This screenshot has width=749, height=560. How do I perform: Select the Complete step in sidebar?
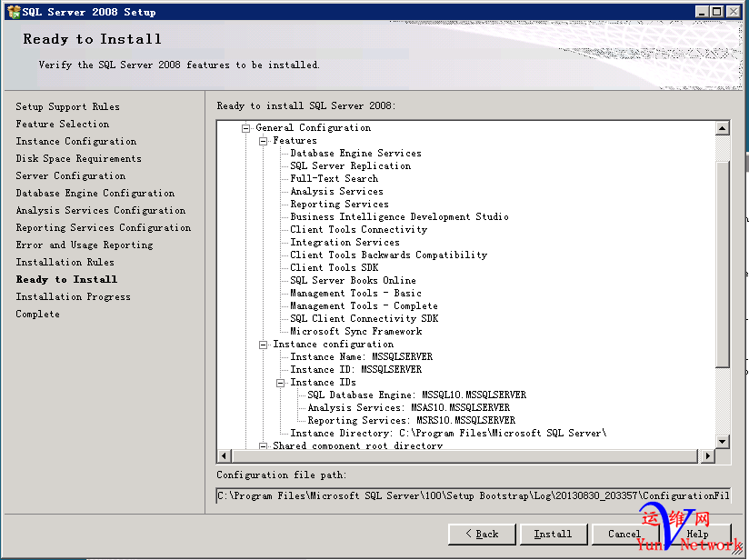(38, 314)
